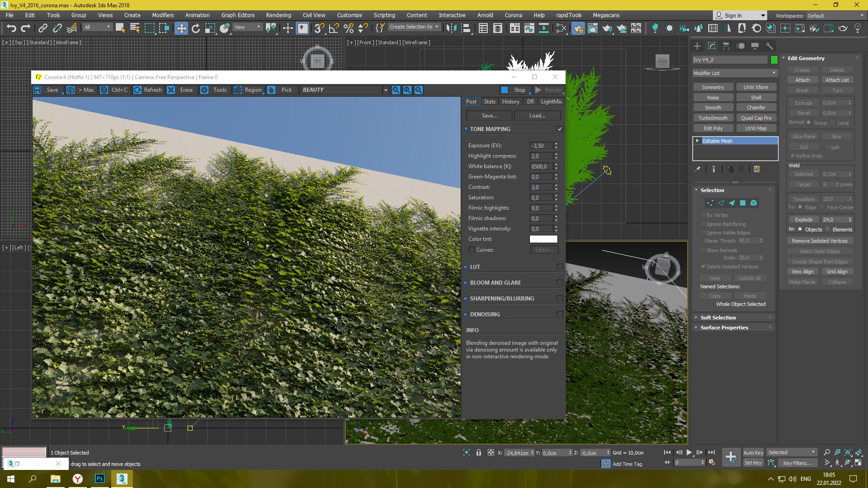Open the Create Selection Set dropdown
Image resolution: width=868 pixels, height=488 pixels.
(414, 27)
